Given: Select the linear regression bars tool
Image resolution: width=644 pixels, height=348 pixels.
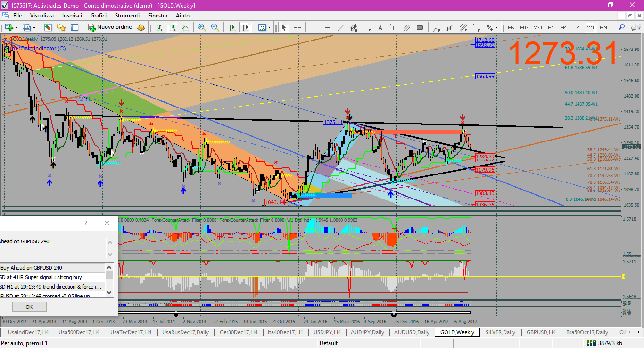Looking at the screenshot, I should (450, 27).
